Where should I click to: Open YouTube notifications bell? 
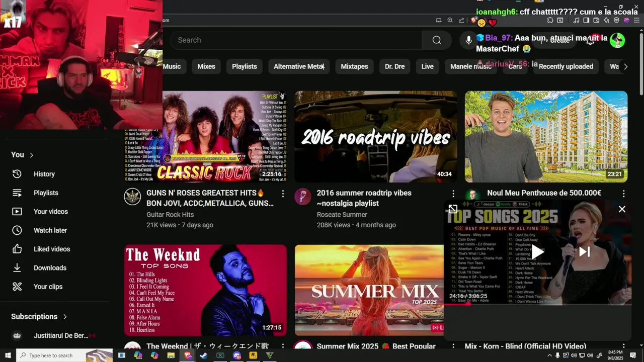pos(591,40)
